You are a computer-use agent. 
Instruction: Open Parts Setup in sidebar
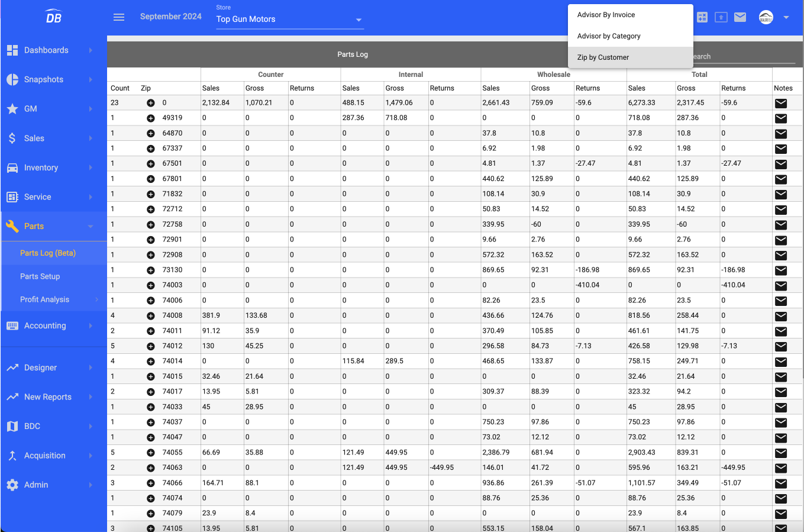pyautogui.click(x=40, y=276)
